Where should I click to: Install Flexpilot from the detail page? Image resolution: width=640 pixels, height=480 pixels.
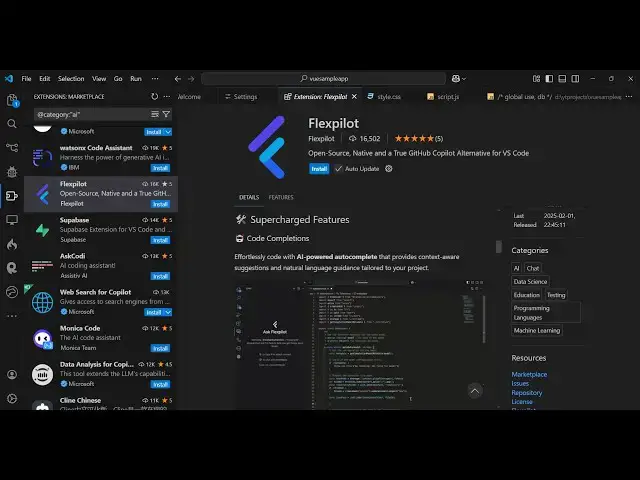(319, 169)
